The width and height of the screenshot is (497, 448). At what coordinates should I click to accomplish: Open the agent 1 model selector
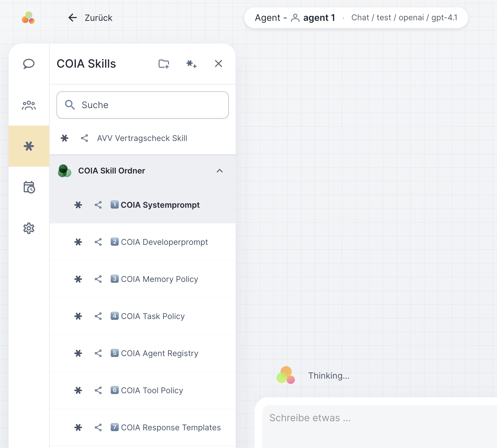(356, 18)
